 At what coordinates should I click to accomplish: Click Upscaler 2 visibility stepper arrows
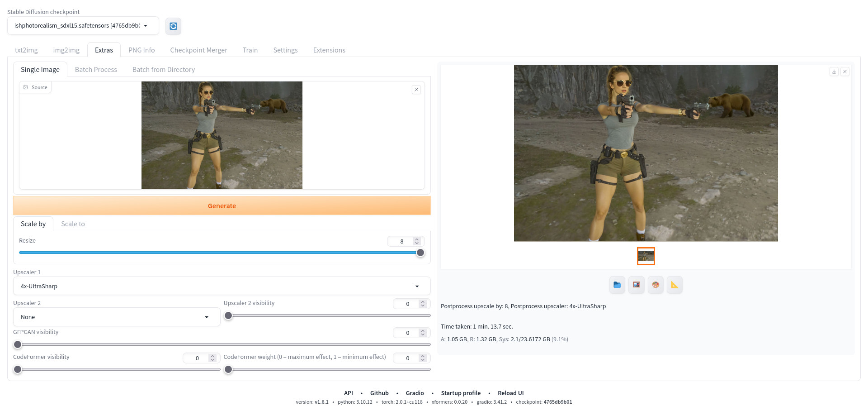[423, 304]
